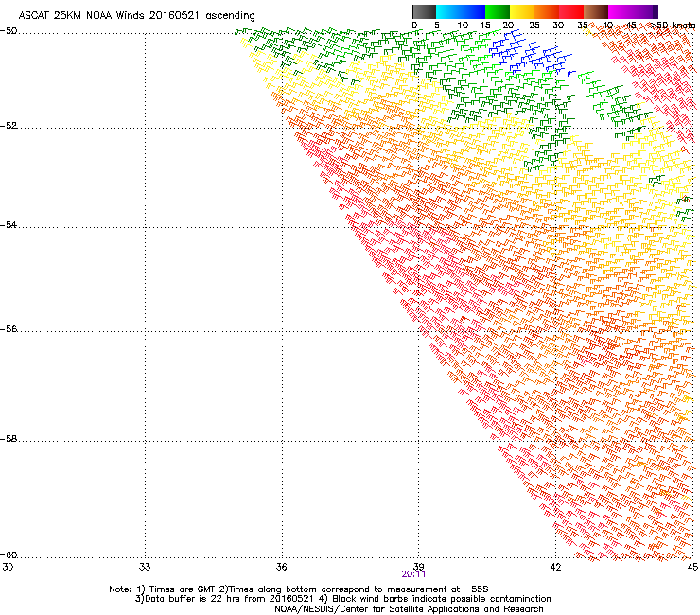Click the legend tick label 35
The height and width of the screenshot is (615, 700).
[582, 26]
